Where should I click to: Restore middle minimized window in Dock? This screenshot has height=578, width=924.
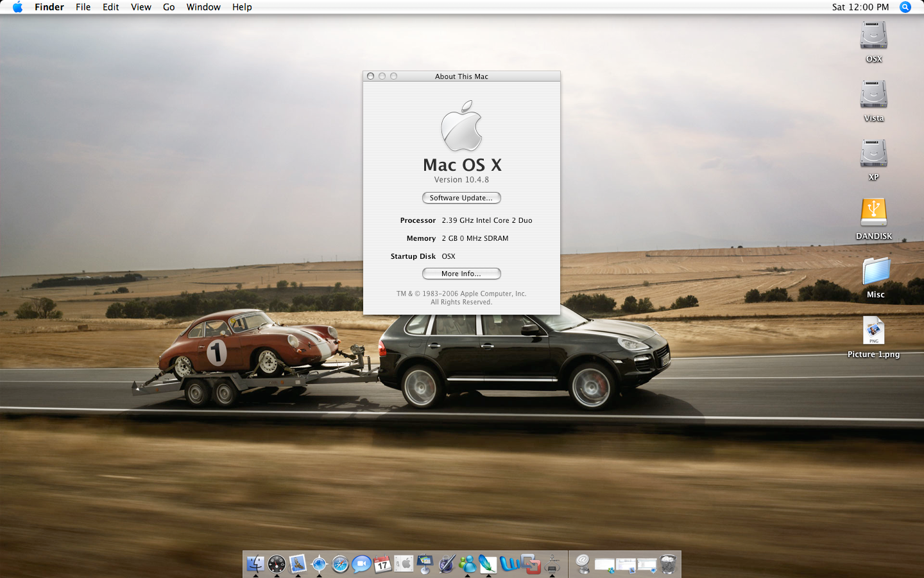626,565
